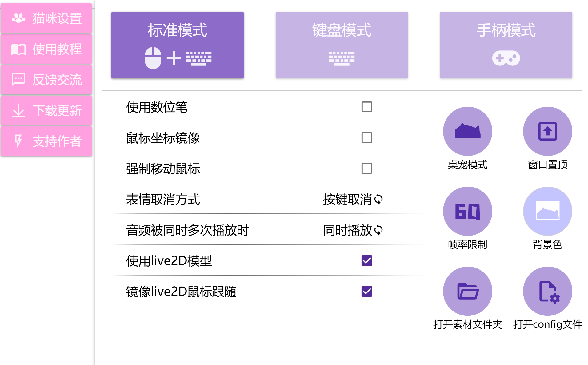
Task: Click the 支持作者 lightning icon
Action: (46, 141)
